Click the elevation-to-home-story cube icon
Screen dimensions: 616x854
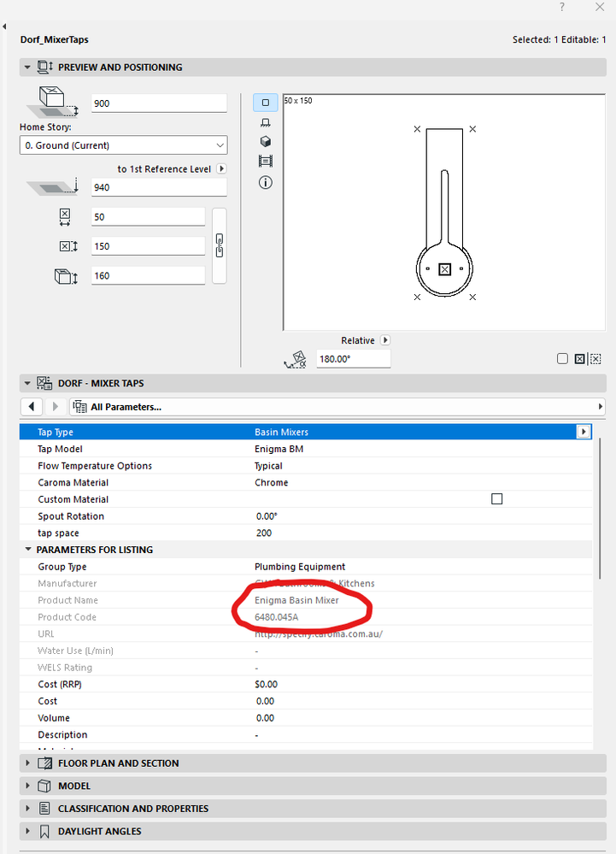(53, 102)
